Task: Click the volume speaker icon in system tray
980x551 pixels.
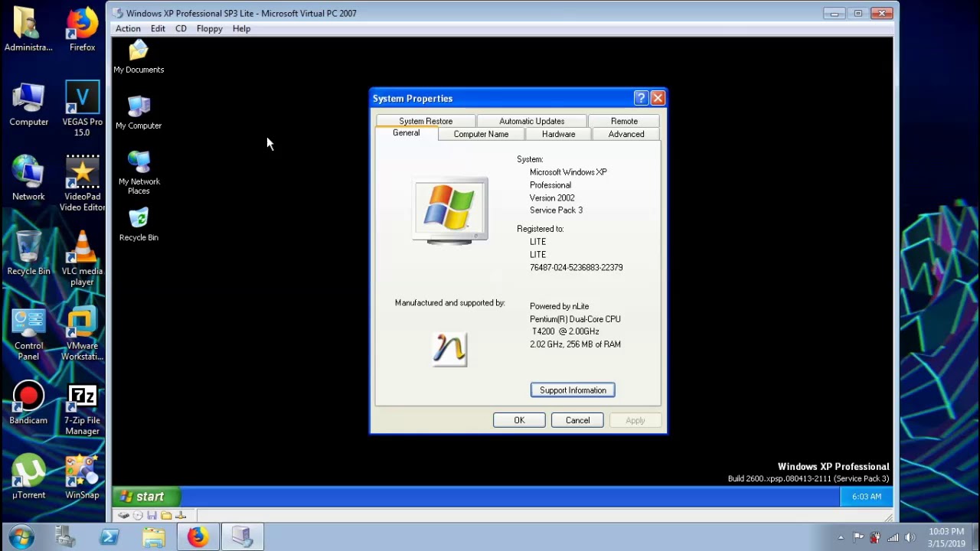Action: pyautogui.click(x=910, y=537)
